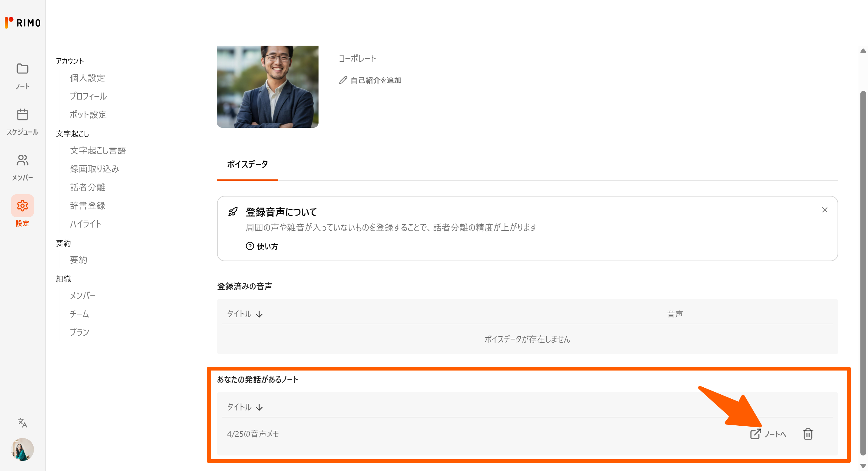Screen dimensions: 868x471
Task: Go to 辞書登録 settings page
Action: click(88, 206)
